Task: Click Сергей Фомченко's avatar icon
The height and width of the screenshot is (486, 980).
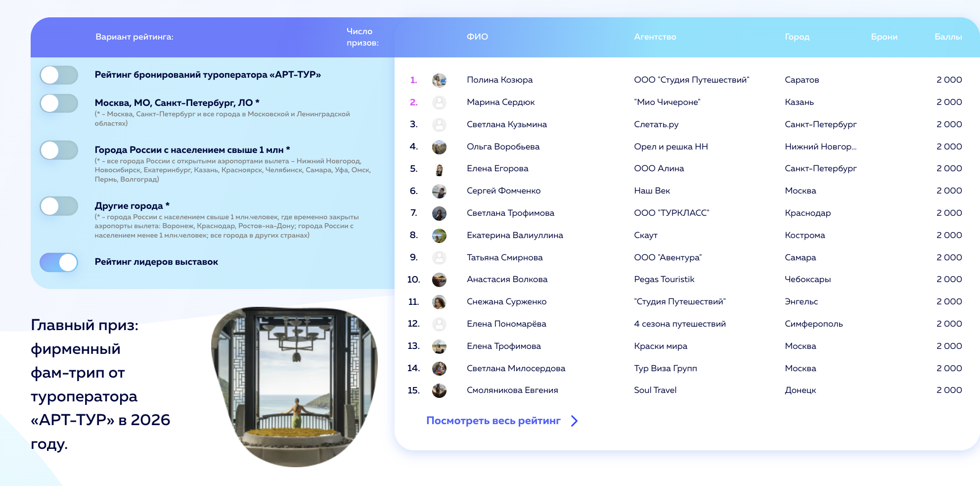Action: tap(439, 191)
